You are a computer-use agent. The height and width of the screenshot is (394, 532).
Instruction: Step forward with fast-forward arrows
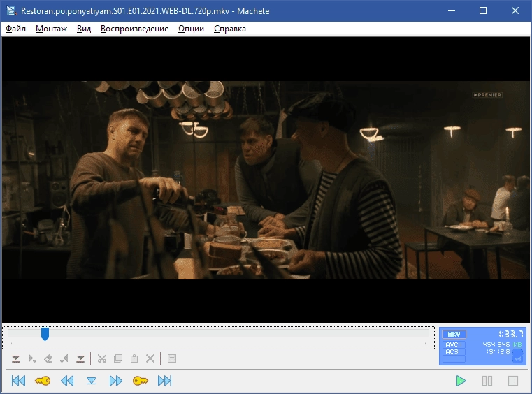[x=115, y=381]
